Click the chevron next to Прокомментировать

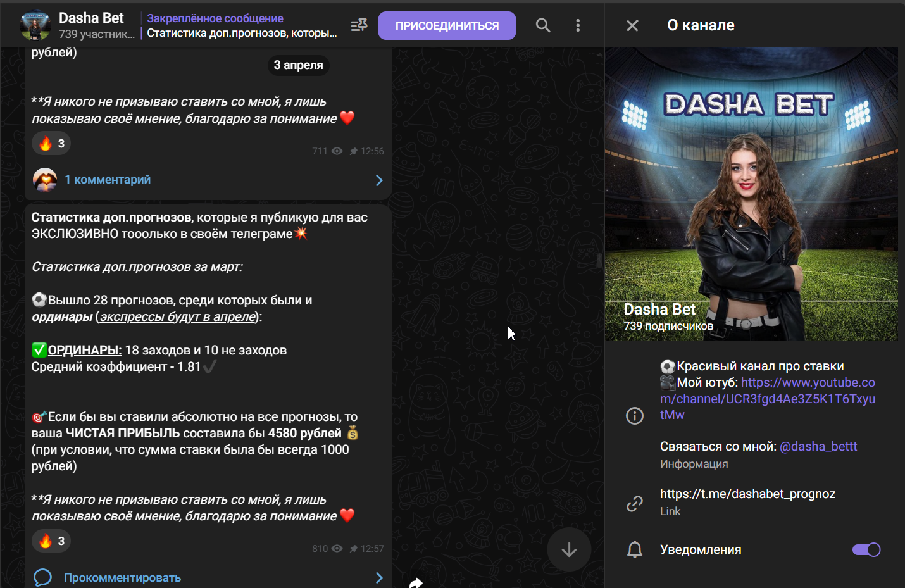click(x=379, y=578)
